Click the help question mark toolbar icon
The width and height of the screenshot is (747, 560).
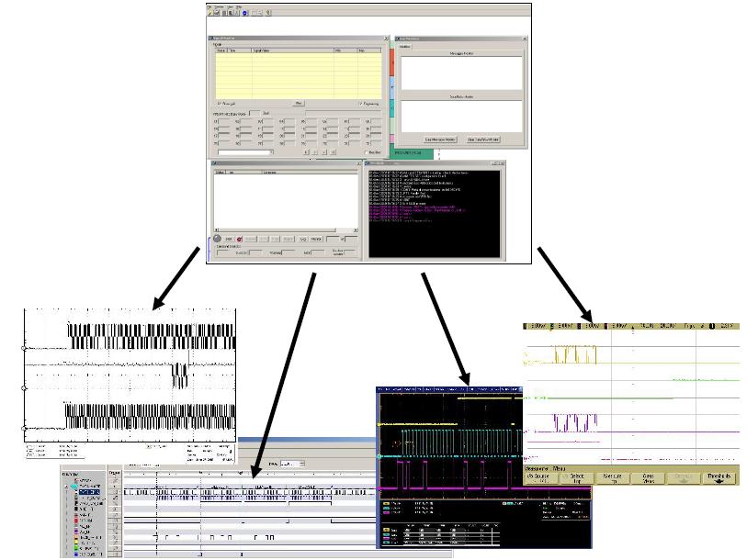(269, 14)
